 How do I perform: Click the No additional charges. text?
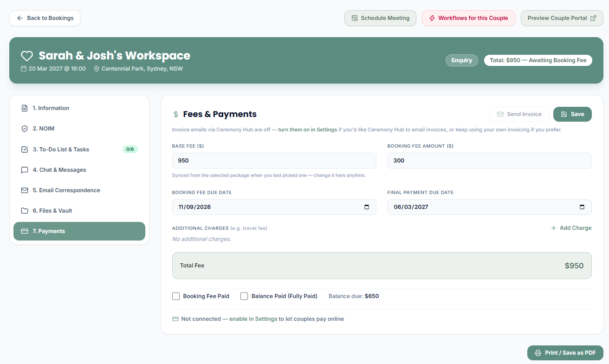click(201, 239)
